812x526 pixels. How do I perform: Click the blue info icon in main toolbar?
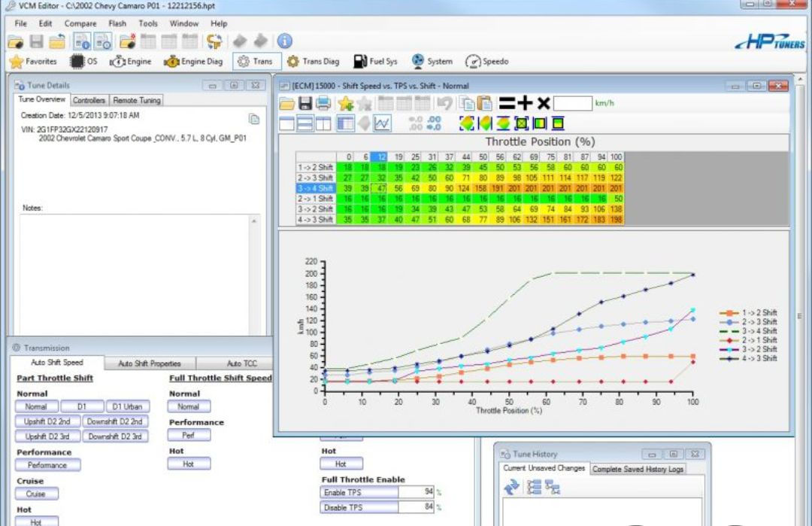click(x=285, y=42)
